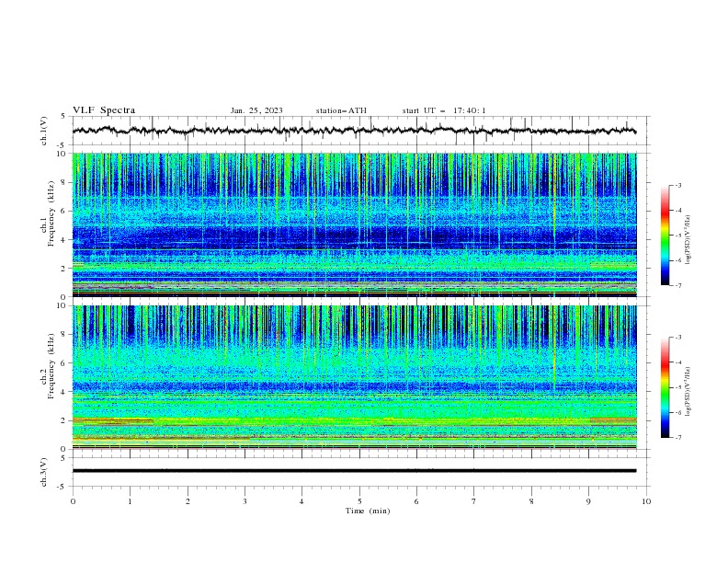Screen dimensions: 728x563
Task: Click inside the ch.1 spectrogram panel
Action: click(354, 224)
